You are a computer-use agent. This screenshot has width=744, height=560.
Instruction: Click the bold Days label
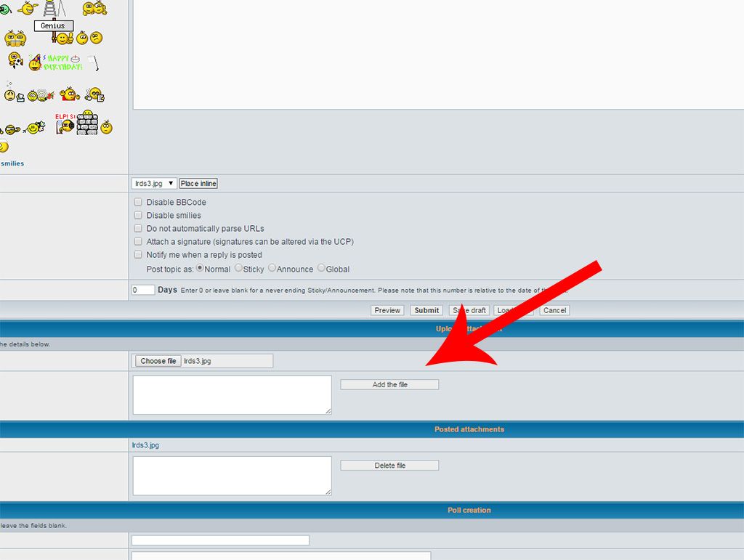point(168,289)
